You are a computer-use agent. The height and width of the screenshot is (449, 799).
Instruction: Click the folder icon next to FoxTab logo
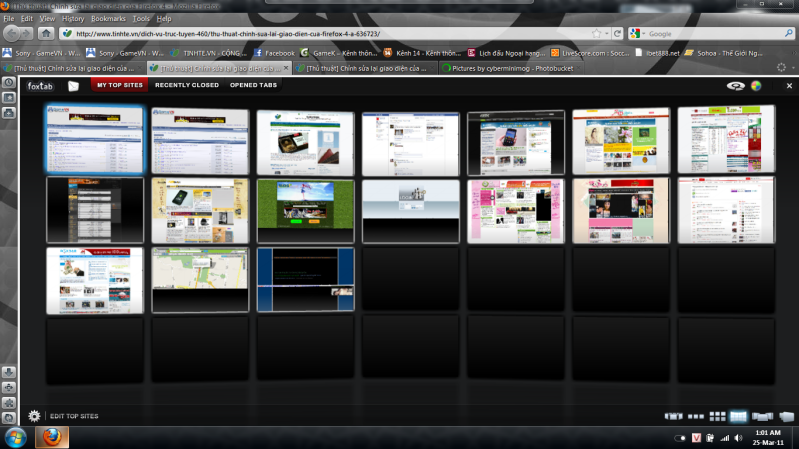point(73,86)
